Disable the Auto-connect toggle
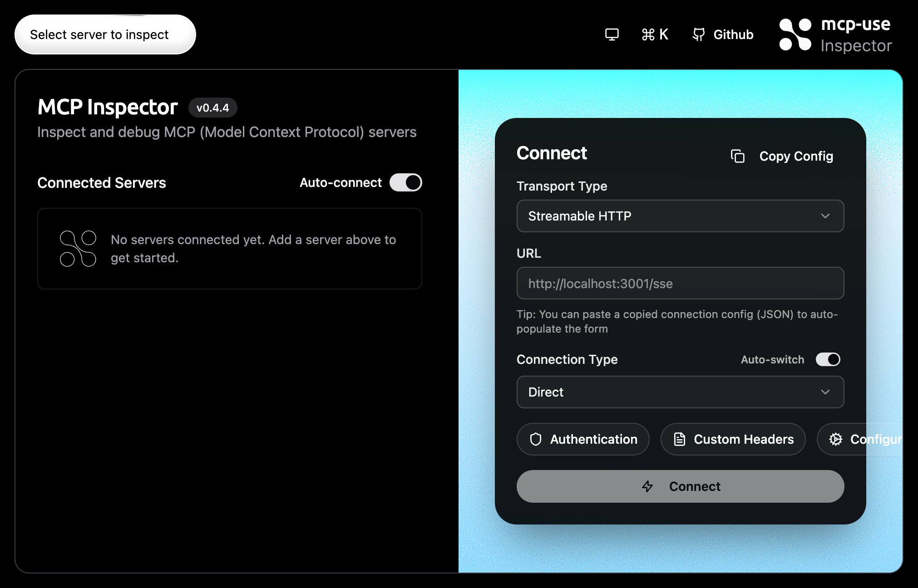Screen dimensions: 918x588 click(x=405, y=182)
